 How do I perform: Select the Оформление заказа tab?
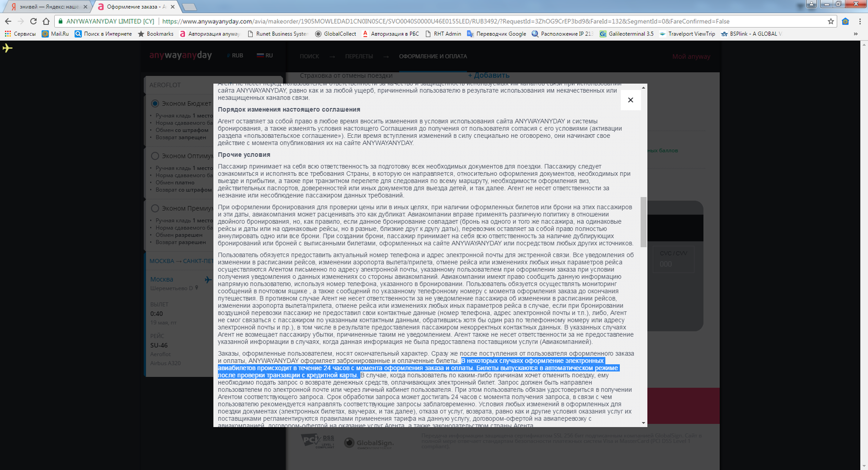(136, 7)
